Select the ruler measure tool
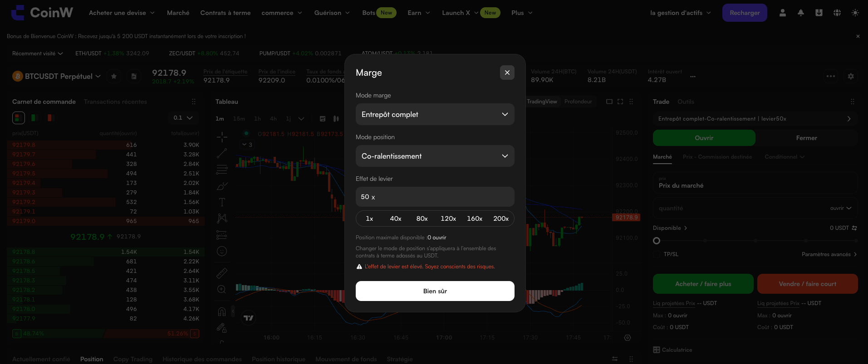Screen dimensions: 868x364 222,273
